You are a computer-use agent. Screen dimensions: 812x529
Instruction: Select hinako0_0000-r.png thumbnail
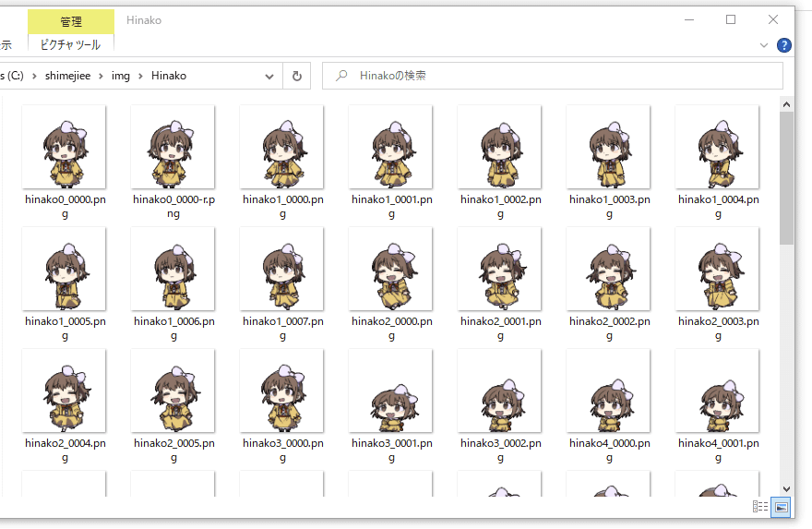click(173, 147)
